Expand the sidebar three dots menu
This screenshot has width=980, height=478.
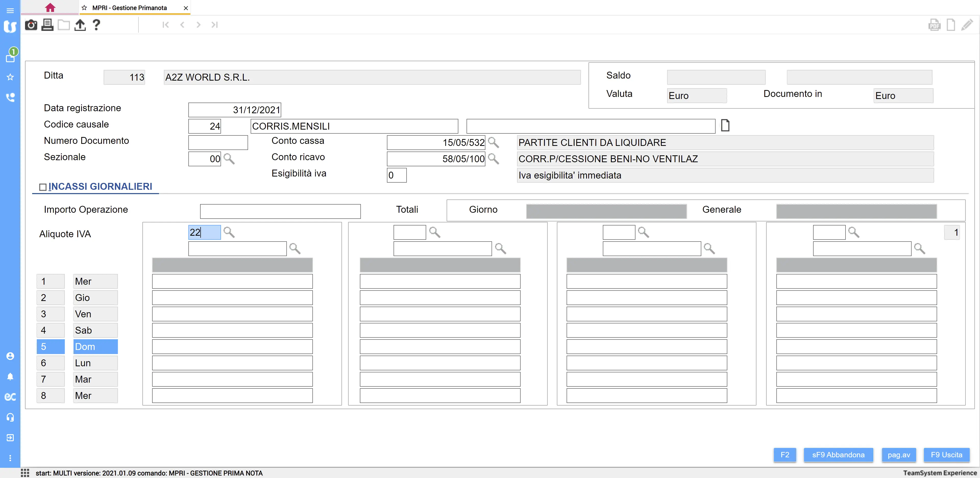(x=10, y=458)
